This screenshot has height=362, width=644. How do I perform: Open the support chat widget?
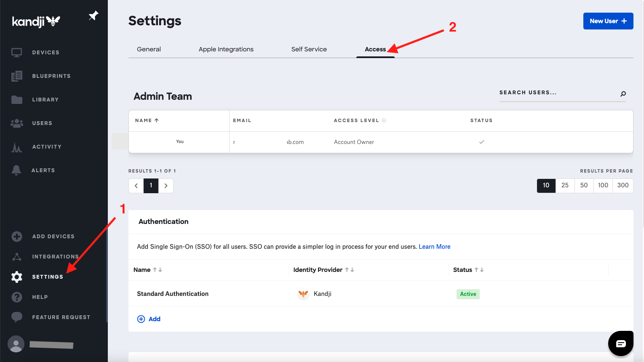[621, 343]
